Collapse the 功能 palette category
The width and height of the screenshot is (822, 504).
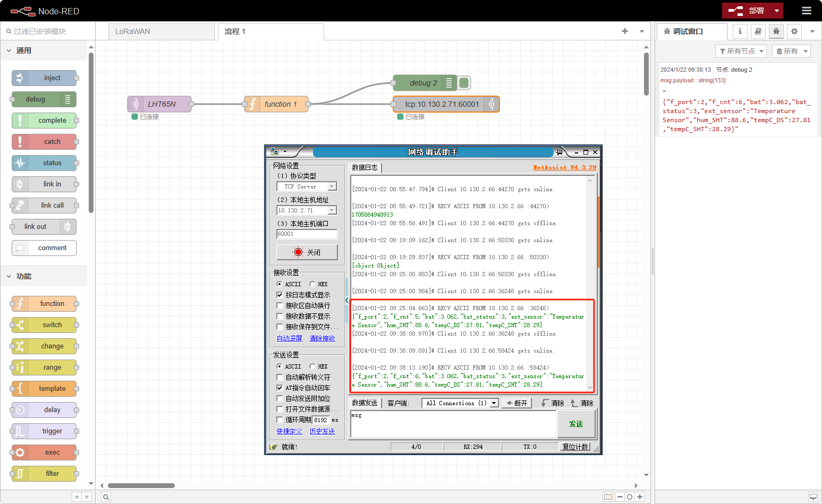point(44,276)
